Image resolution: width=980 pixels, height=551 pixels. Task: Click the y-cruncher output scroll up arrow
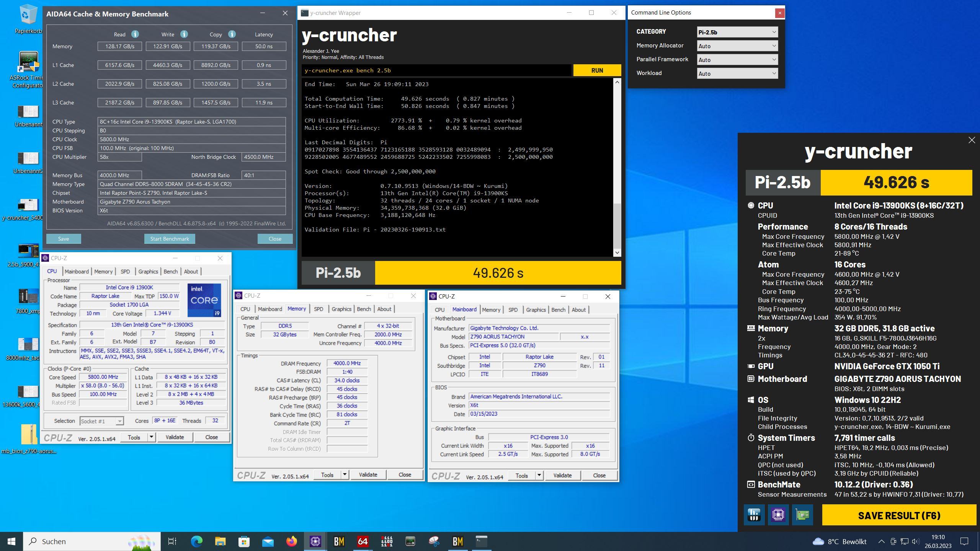point(617,82)
